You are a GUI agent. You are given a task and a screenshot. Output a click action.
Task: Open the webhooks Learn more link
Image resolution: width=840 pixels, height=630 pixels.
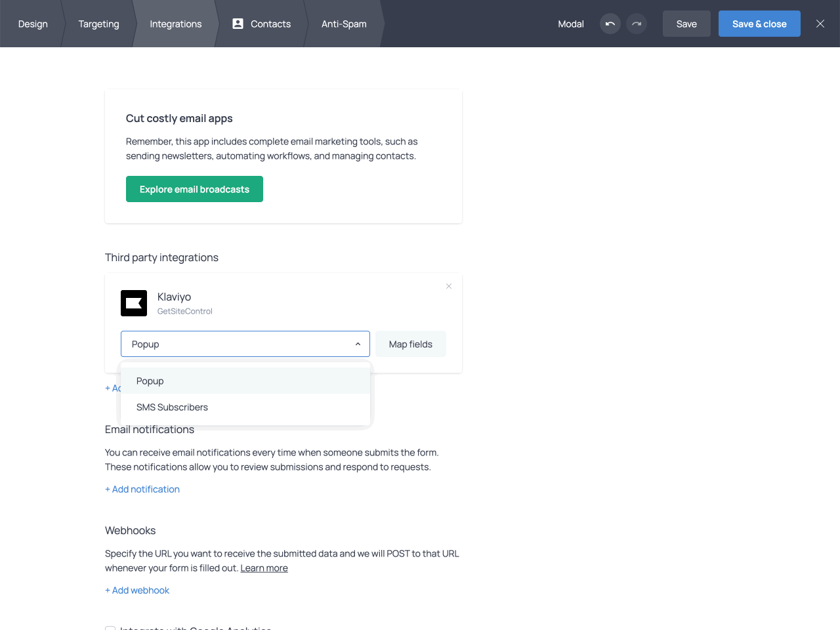pos(264,568)
